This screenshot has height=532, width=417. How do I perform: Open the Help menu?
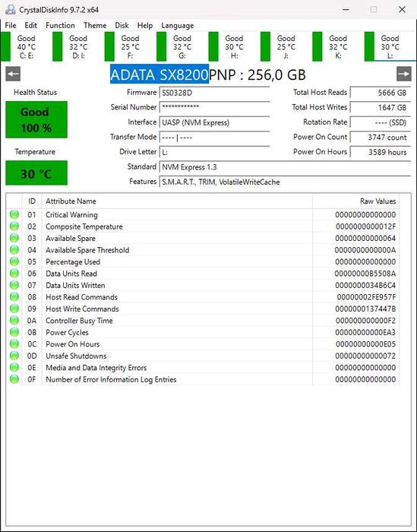[x=145, y=25]
